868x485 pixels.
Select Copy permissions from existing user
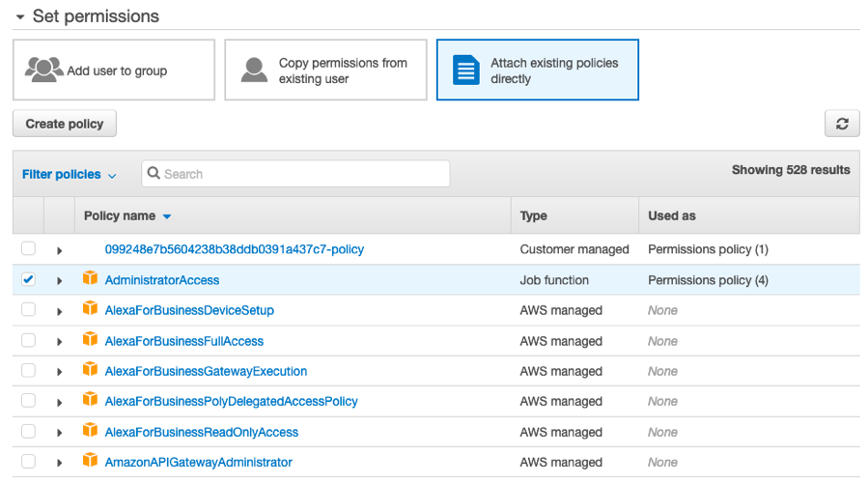point(325,70)
